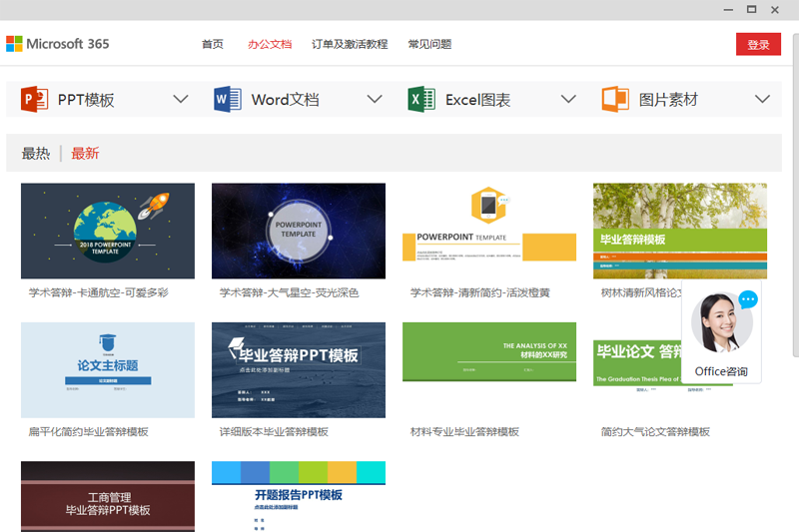Go to the 首页 menu item
This screenshot has height=532, width=799.
[x=213, y=44]
